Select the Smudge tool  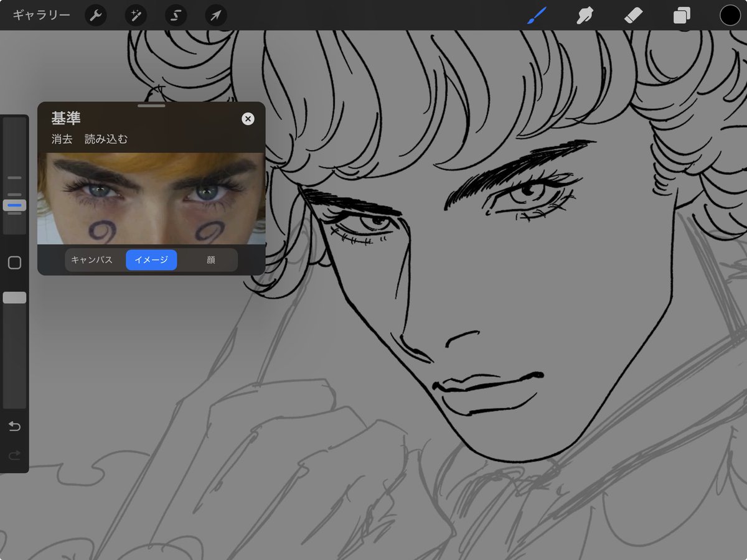584,15
